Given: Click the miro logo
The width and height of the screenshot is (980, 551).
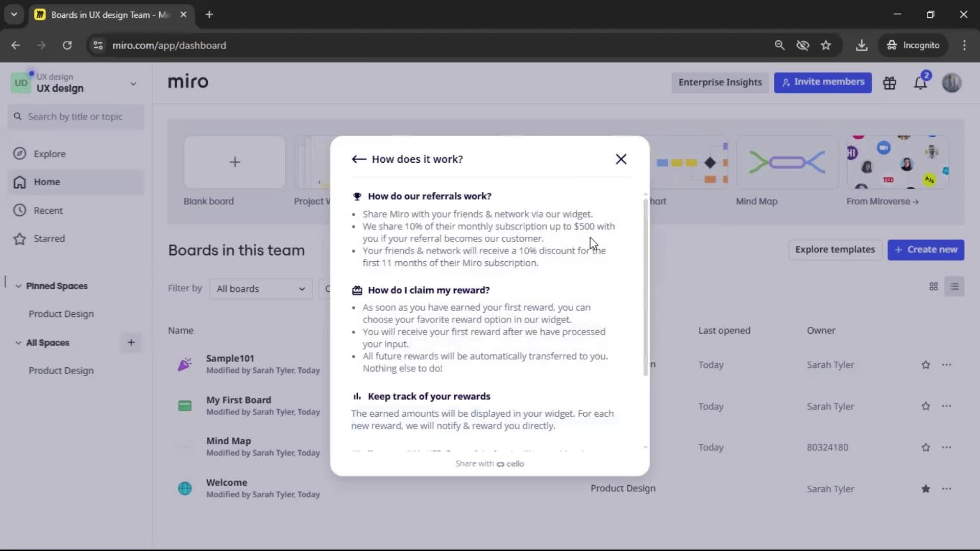Looking at the screenshot, I should pos(188,82).
